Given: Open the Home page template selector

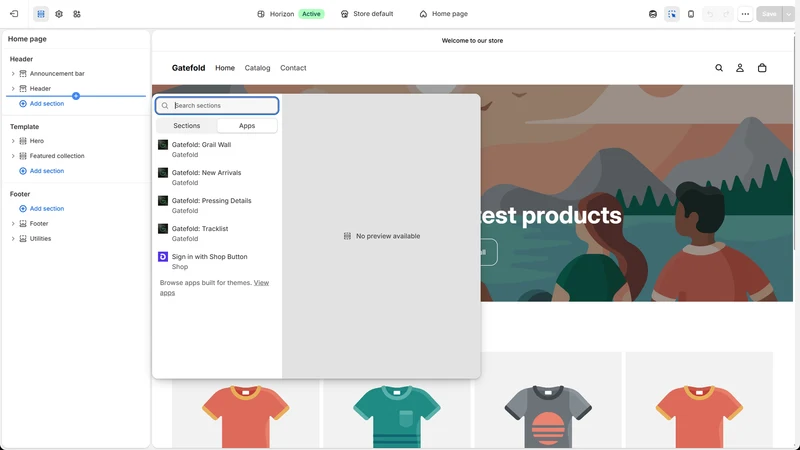Looking at the screenshot, I should coord(443,14).
